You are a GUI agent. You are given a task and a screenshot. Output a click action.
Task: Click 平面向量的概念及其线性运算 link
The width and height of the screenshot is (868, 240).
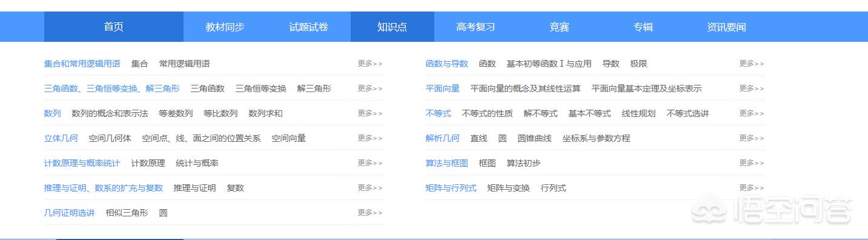[x=526, y=88]
